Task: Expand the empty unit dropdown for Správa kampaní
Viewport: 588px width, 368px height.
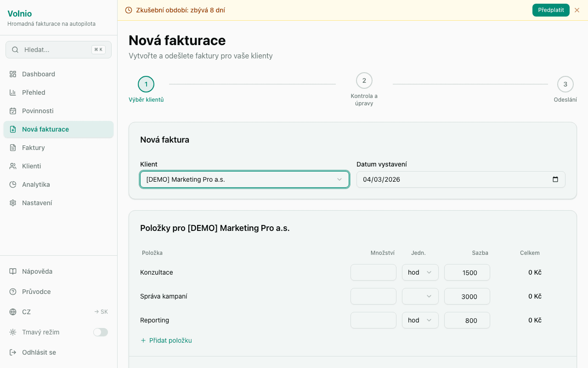Action: [420, 296]
